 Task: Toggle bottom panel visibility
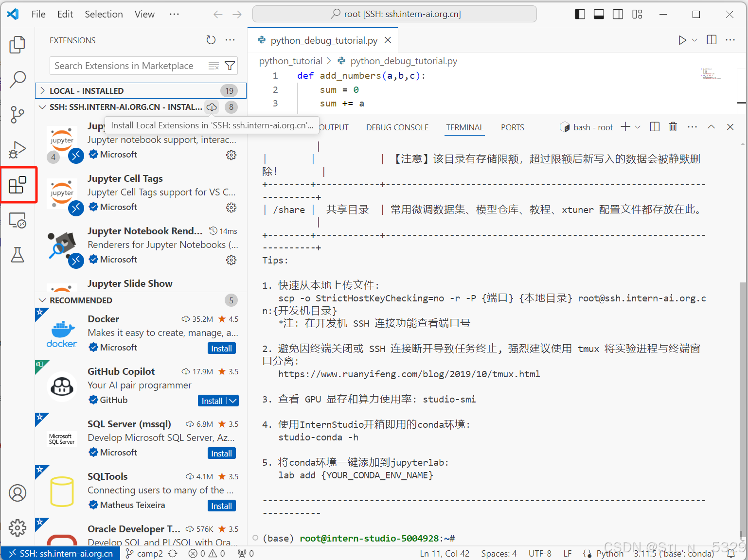tap(599, 14)
